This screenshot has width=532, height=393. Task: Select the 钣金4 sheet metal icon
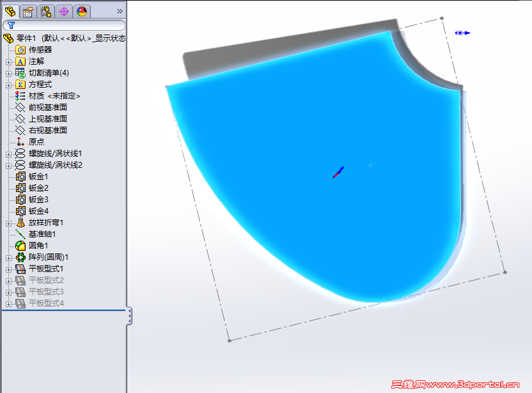20,211
